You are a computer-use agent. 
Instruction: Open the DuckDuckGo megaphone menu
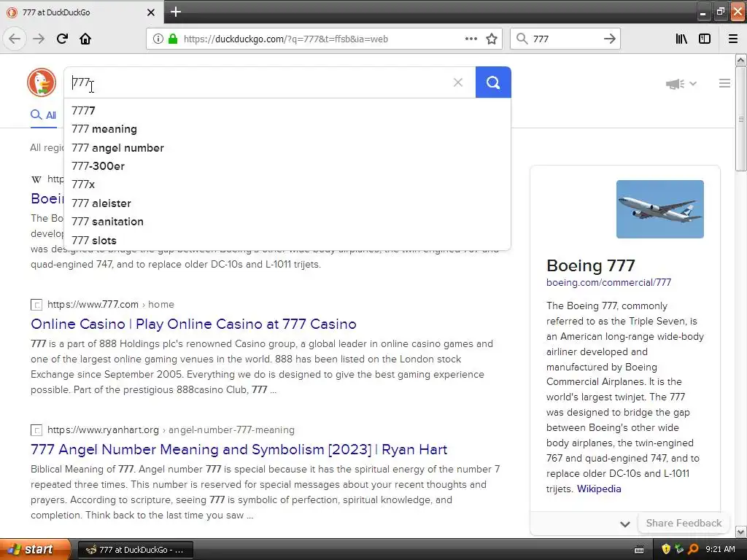click(681, 84)
